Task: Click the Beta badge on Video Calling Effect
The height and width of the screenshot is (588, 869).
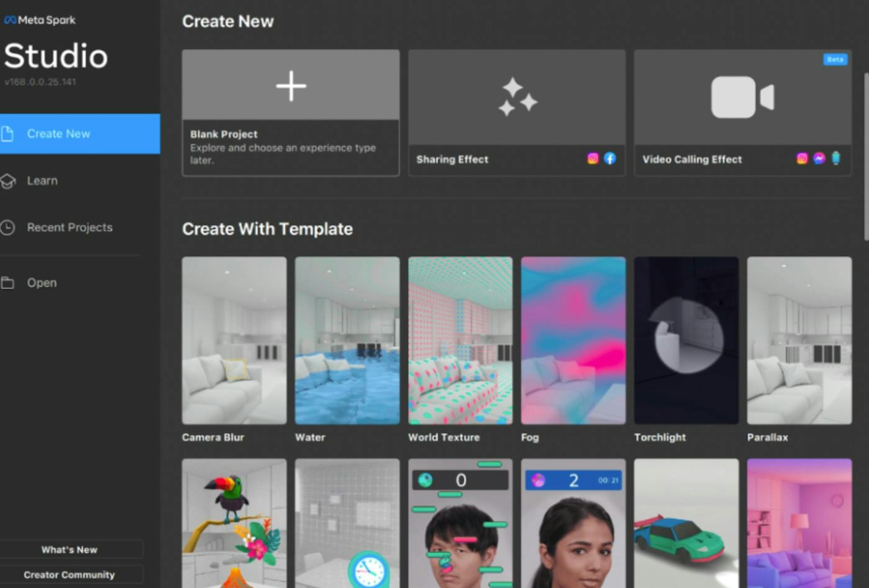Action: (x=834, y=59)
